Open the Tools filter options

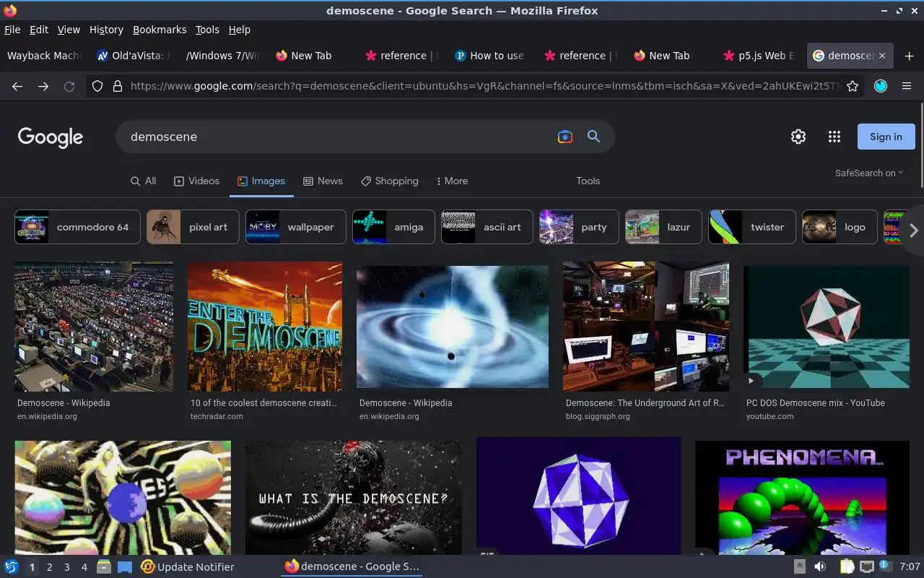coord(588,181)
